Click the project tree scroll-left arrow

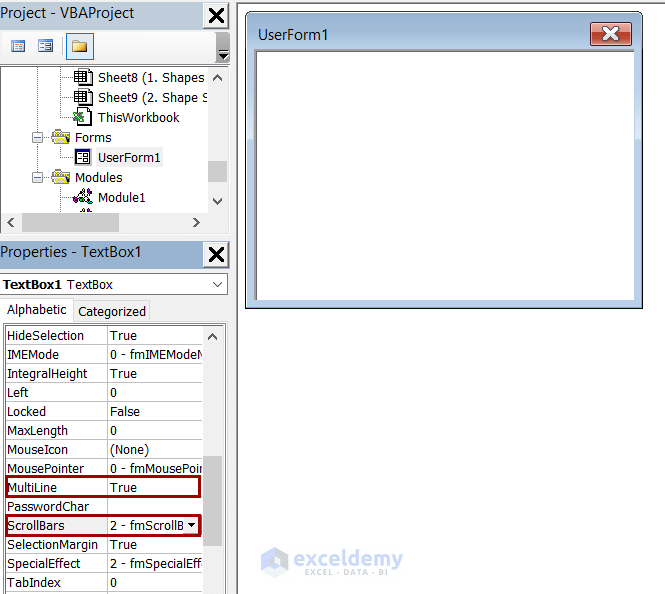tap(11, 222)
